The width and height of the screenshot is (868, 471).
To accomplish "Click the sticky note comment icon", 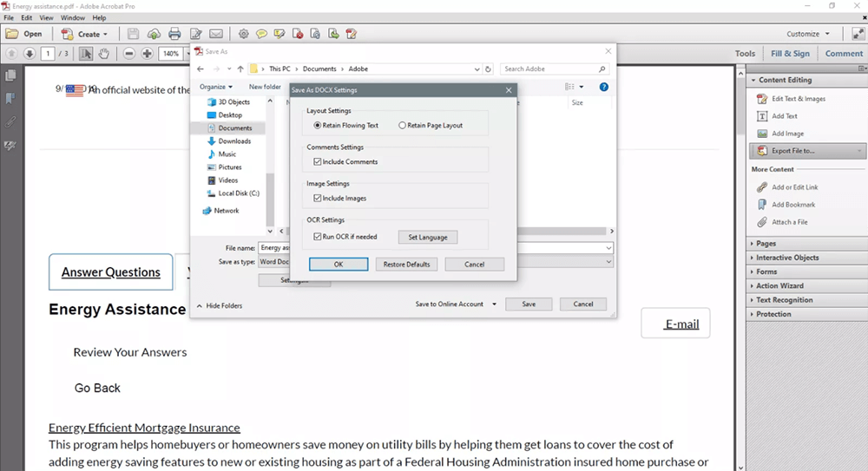I will click(x=260, y=34).
